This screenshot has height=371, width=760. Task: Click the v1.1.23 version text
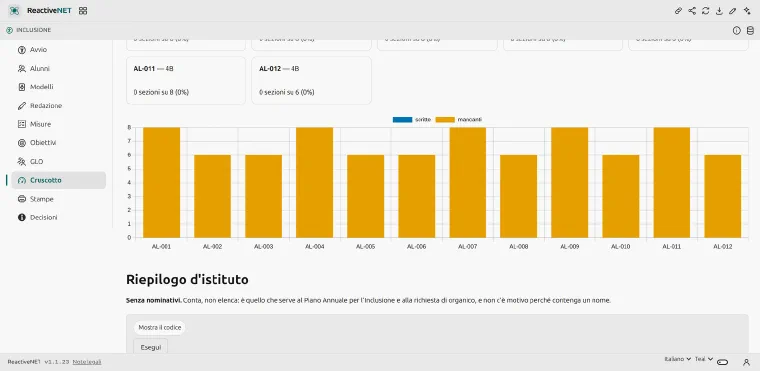[x=57, y=362]
